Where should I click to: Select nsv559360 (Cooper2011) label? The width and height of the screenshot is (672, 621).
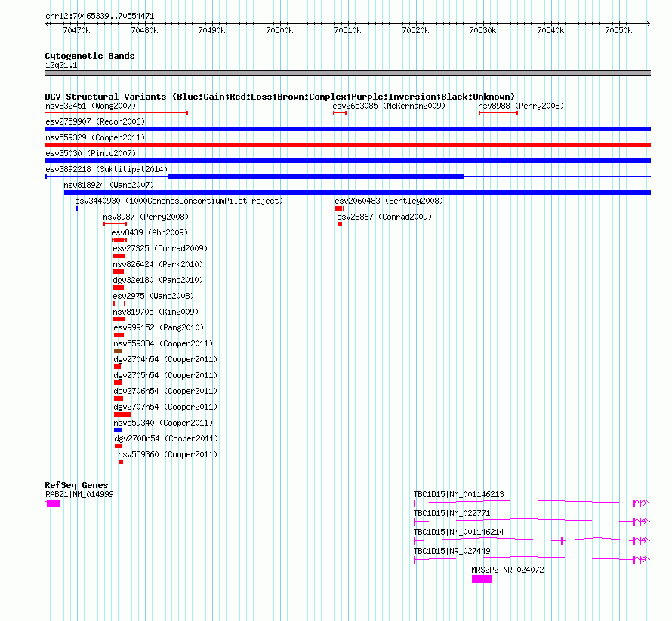168,454
